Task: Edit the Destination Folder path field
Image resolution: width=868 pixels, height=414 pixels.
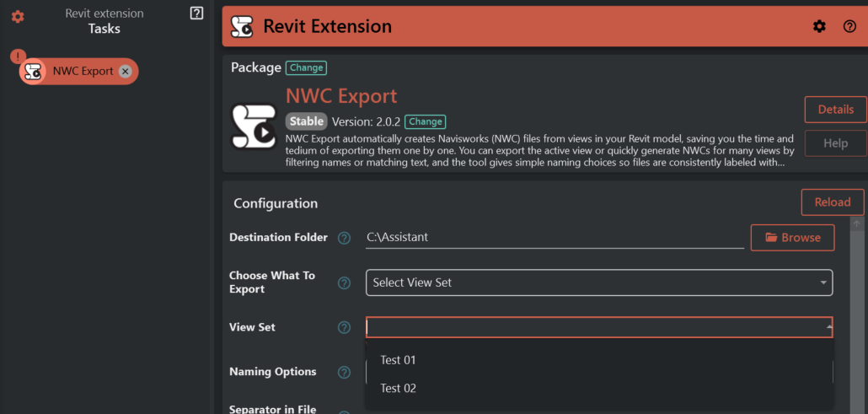Action: pos(555,237)
